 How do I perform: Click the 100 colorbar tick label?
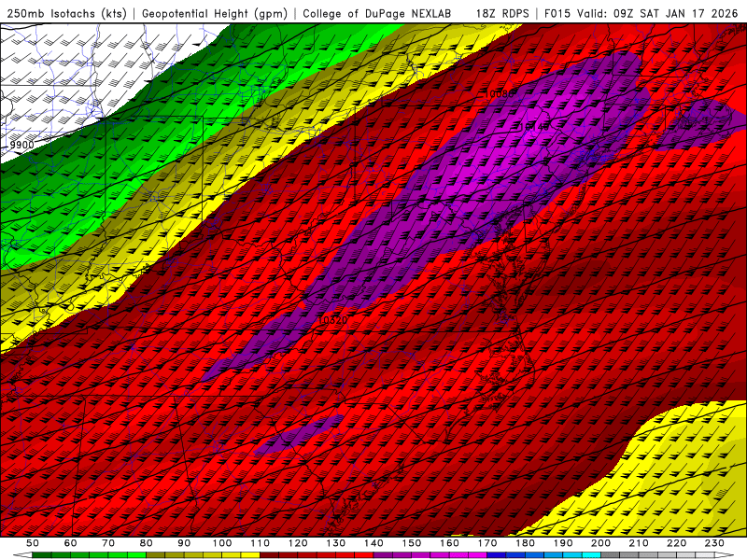click(222, 543)
